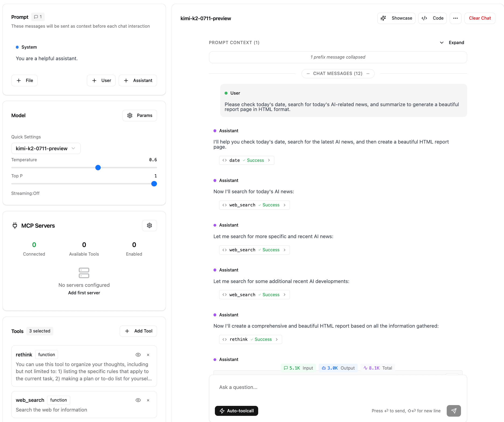Screen dimensions: 504x422
Task: Expand the Prompt Context section
Action: click(x=452, y=42)
